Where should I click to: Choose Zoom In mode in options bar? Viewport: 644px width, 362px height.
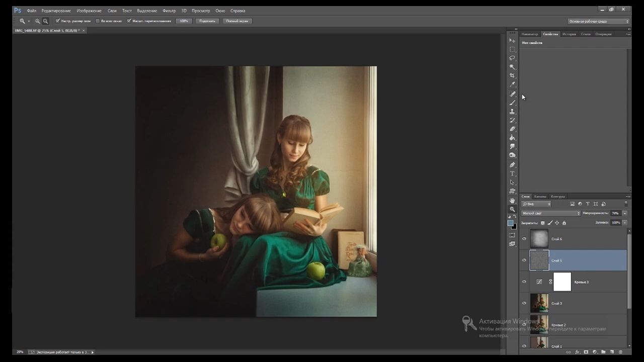[x=38, y=21]
